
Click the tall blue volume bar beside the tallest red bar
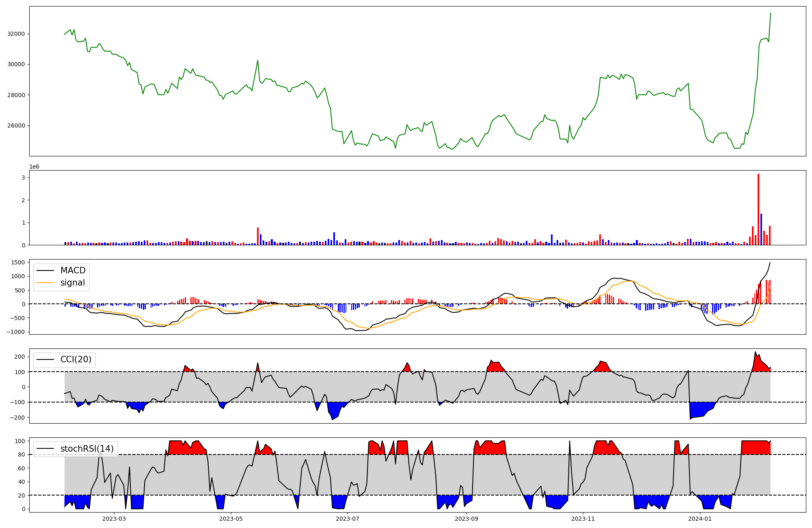click(x=761, y=229)
